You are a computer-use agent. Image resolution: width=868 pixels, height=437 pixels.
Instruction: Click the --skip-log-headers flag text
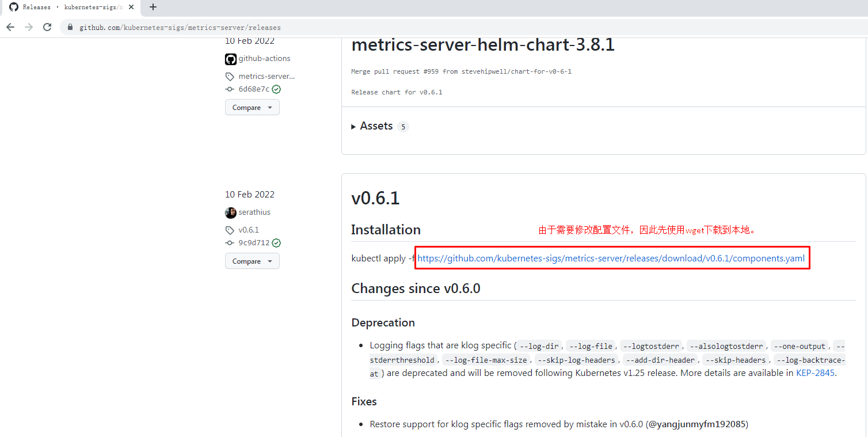pos(576,360)
